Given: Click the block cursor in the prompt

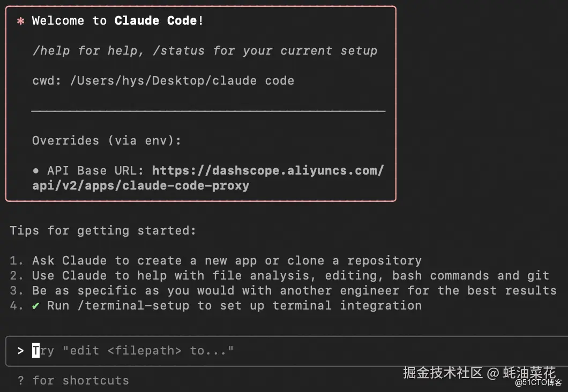Looking at the screenshot, I should point(36,351).
